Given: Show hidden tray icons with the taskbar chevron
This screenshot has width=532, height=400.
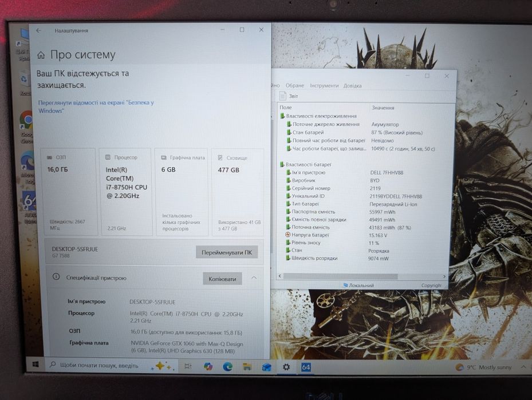Looking at the screenshot, I should (523, 367).
